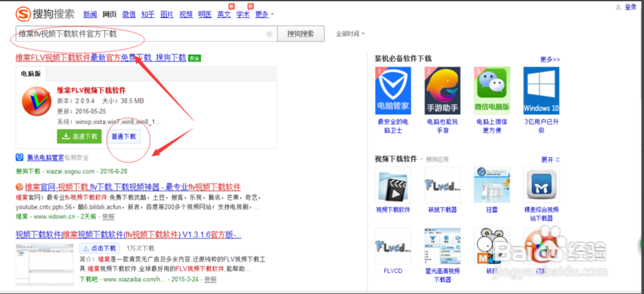644x294 pixels.
Task: Switch to the 新闻 search tab
Action: pyautogui.click(x=90, y=14)
